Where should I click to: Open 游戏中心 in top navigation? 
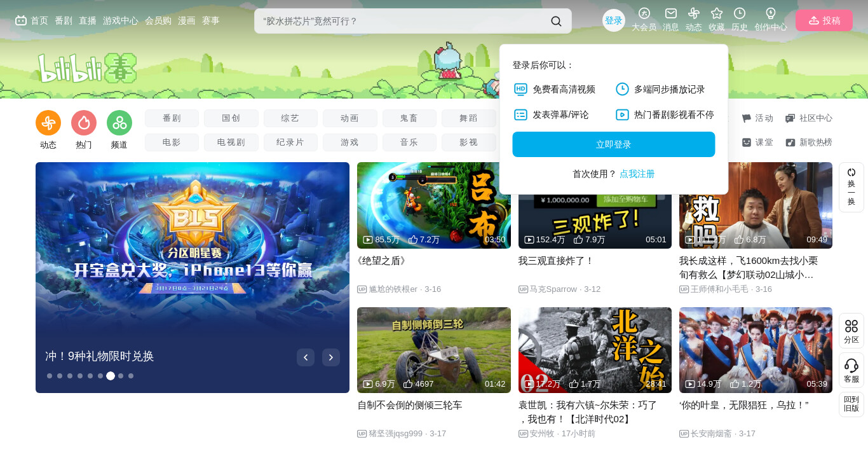121,20
